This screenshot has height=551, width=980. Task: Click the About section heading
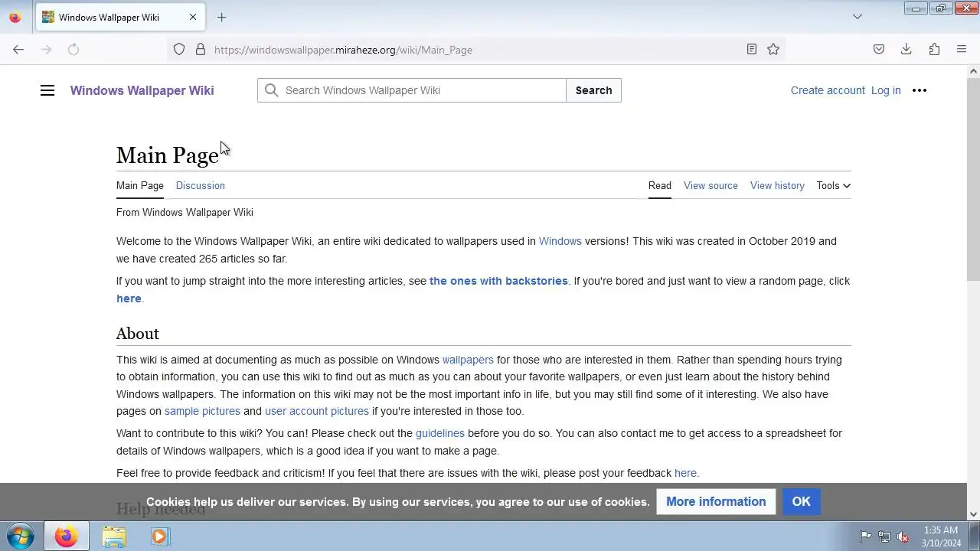[x=138, y=334]
